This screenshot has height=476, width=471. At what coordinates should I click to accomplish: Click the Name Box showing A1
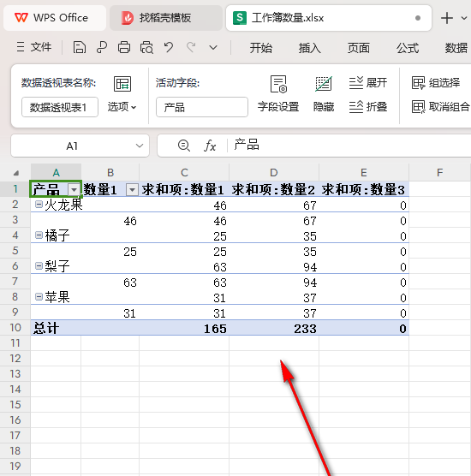72,146
